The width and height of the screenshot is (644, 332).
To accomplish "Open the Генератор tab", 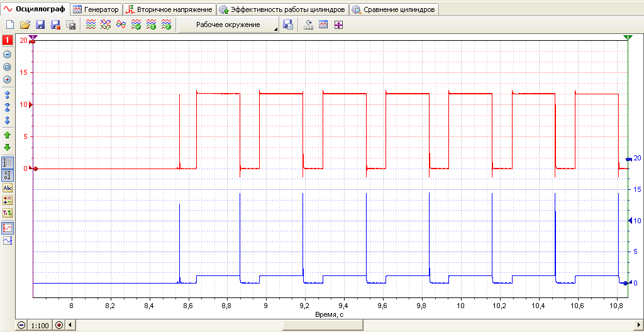I will tap(96, 9).
